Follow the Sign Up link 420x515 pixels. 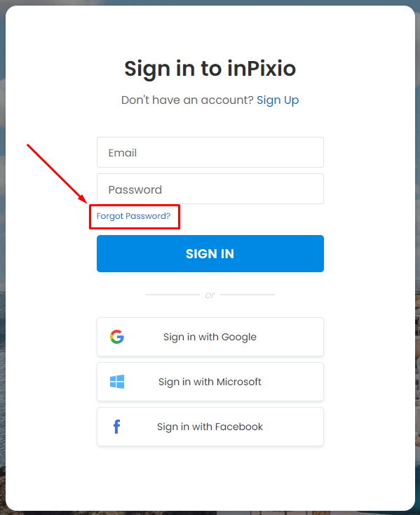[x=278, y=100]
